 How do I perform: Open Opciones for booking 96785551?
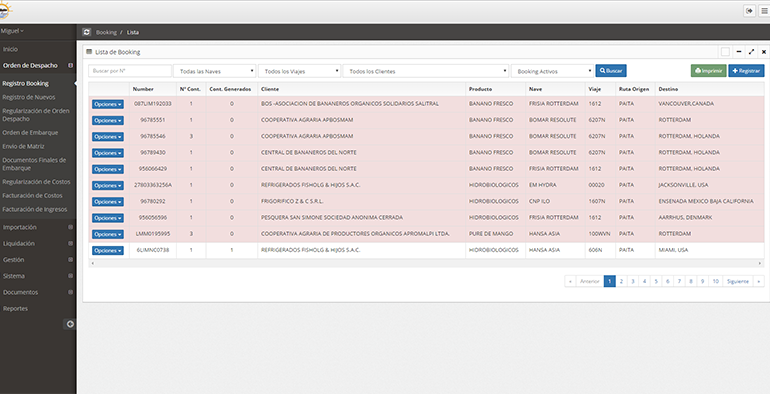pos(108,120)
